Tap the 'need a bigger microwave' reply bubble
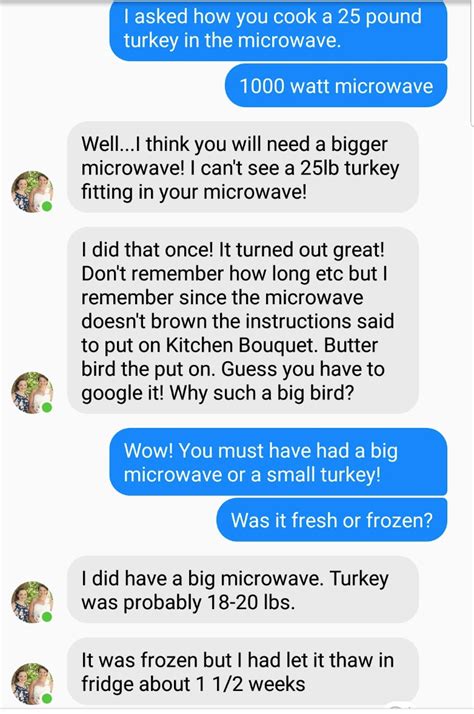This screenshot has height=714, width=474. pyautogui.click(x=243, y=167)
